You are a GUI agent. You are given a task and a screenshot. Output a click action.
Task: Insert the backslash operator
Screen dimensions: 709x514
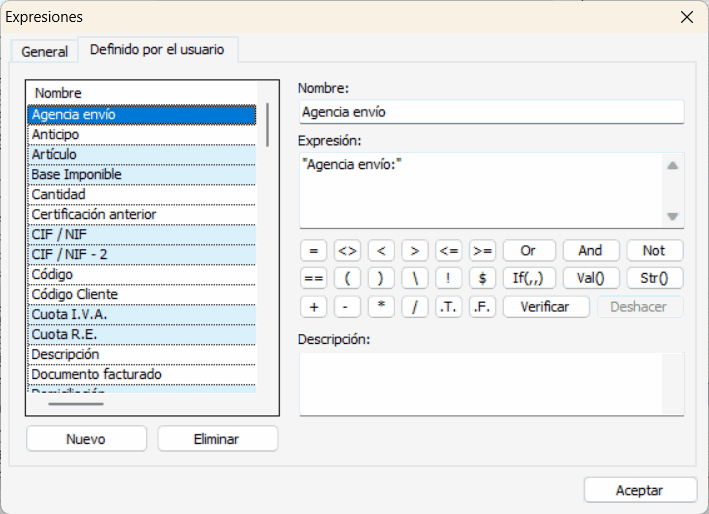[415, 278]
